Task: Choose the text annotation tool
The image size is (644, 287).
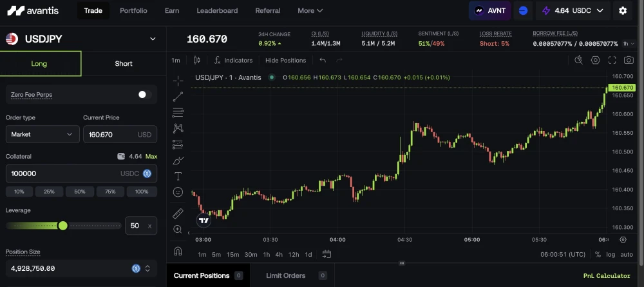Action: 178,177
